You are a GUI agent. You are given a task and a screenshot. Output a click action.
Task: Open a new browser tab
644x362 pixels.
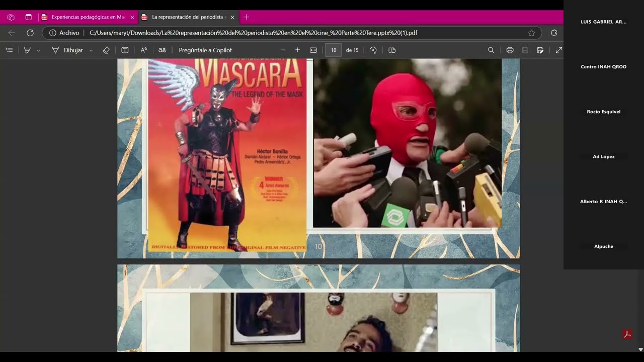246,17
